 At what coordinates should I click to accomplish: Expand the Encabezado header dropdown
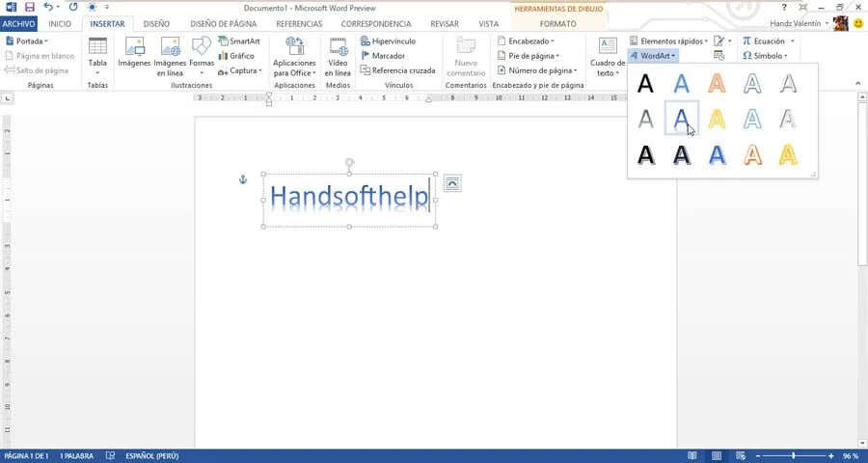tap(526, 41)
